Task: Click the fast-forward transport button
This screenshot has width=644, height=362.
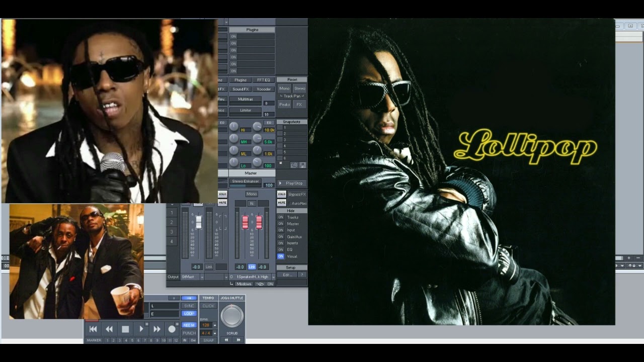Action: (157, 329)
